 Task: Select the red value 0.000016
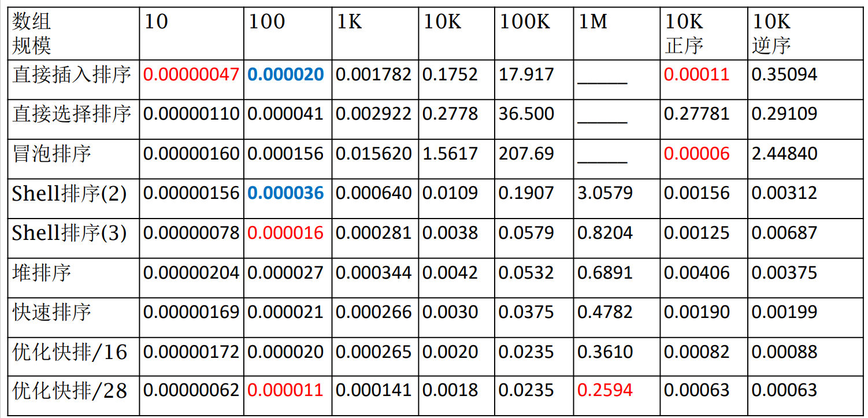(x=286, y=233)
